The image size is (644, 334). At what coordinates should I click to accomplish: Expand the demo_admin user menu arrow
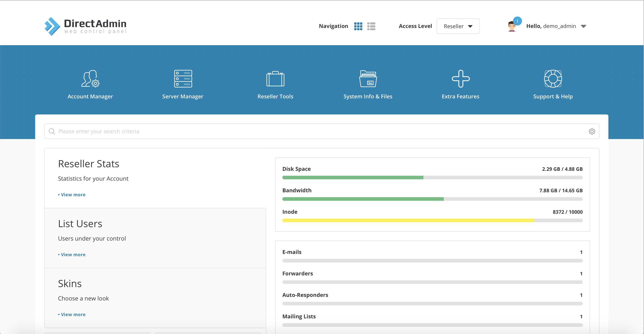(x=584, y=26)
